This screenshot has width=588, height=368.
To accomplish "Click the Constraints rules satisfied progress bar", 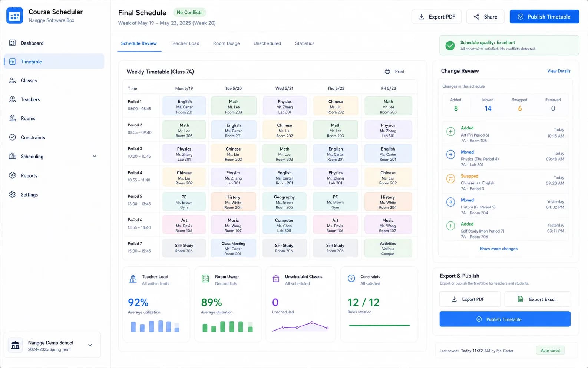I will pyautogui.click(x=379, y=326).
